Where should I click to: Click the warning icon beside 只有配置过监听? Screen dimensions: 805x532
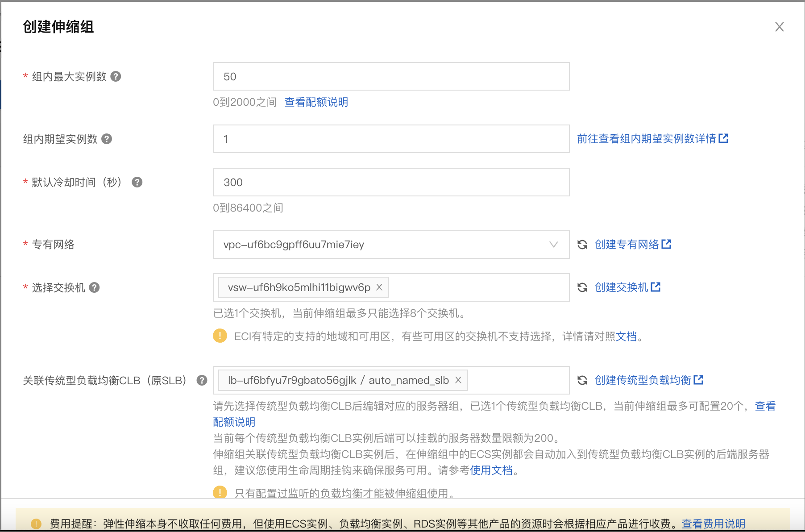pyautogui.click(x=220, y=493)
